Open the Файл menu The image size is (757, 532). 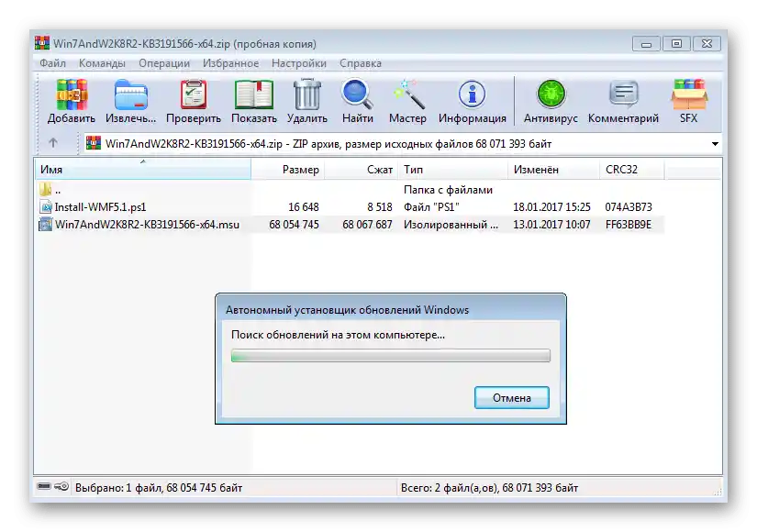52,63
